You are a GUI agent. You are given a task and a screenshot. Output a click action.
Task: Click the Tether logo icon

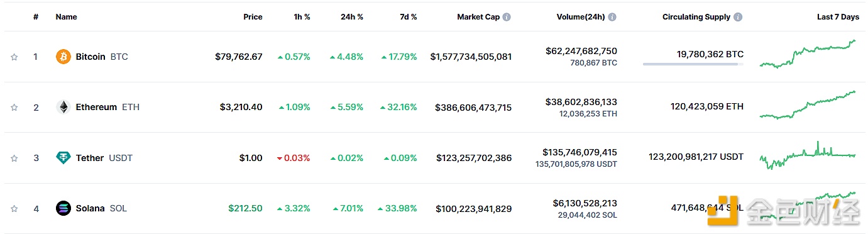pos(63,158)
